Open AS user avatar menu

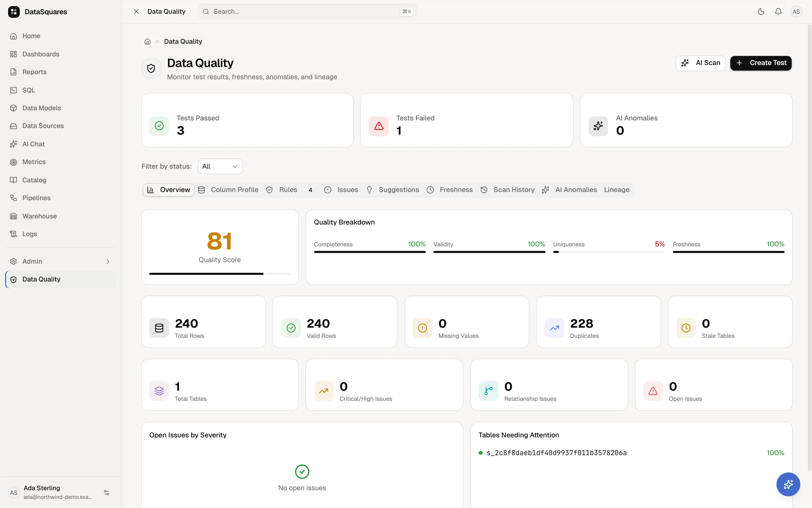coord(796,11)
